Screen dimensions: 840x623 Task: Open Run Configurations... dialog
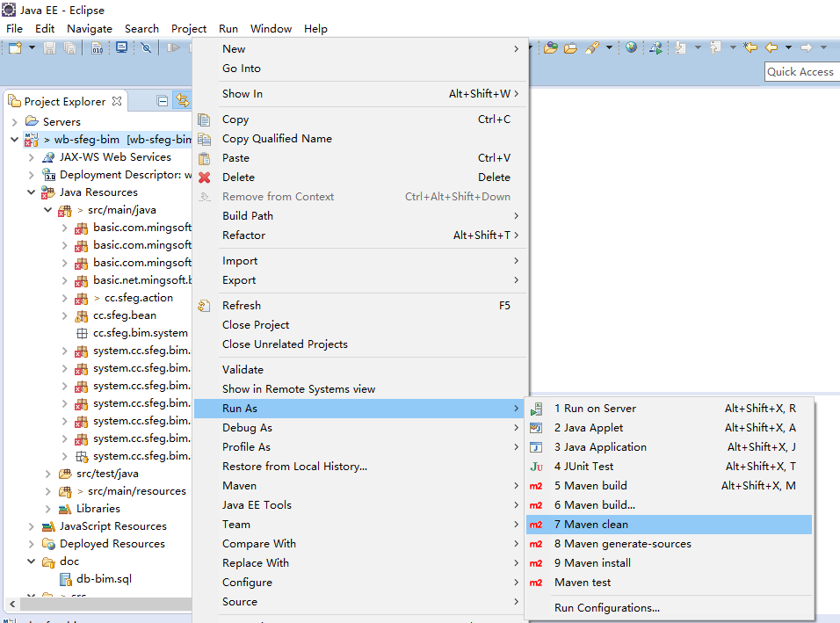[x=670, y=608]
